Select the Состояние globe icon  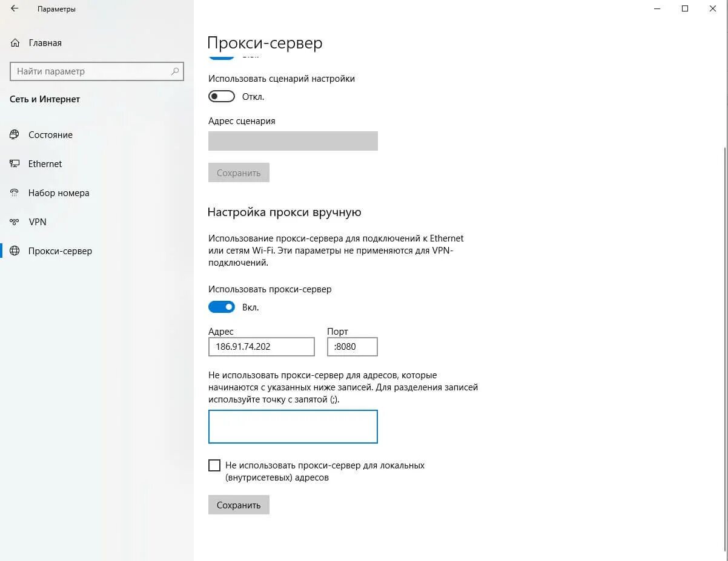click(x=15, y=135)
